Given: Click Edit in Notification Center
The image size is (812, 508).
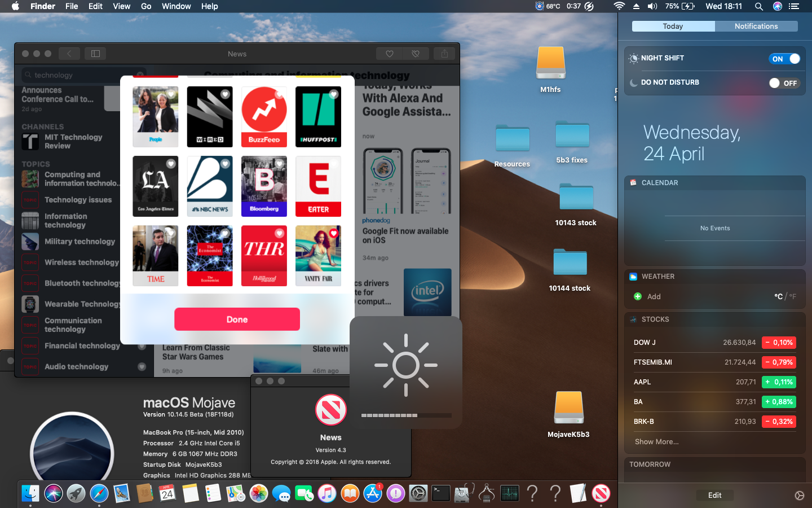Looking at the screenshot, I should 714,495.
